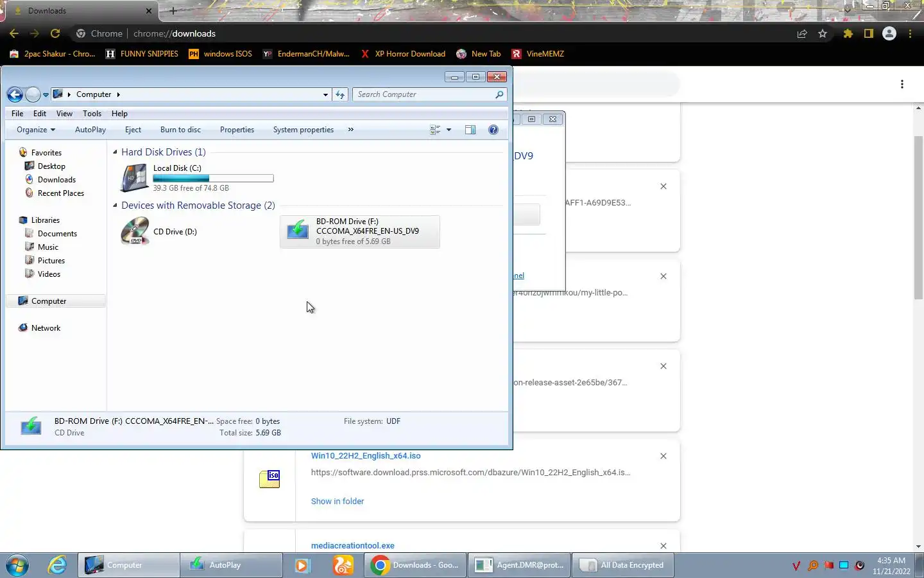Open All Data Encrypted taskbar window

tap(622, 565)
